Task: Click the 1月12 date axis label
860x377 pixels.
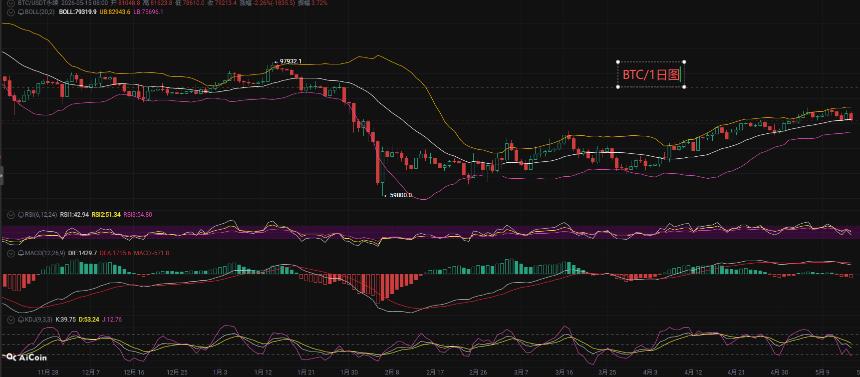Action: tap(263, 372)
